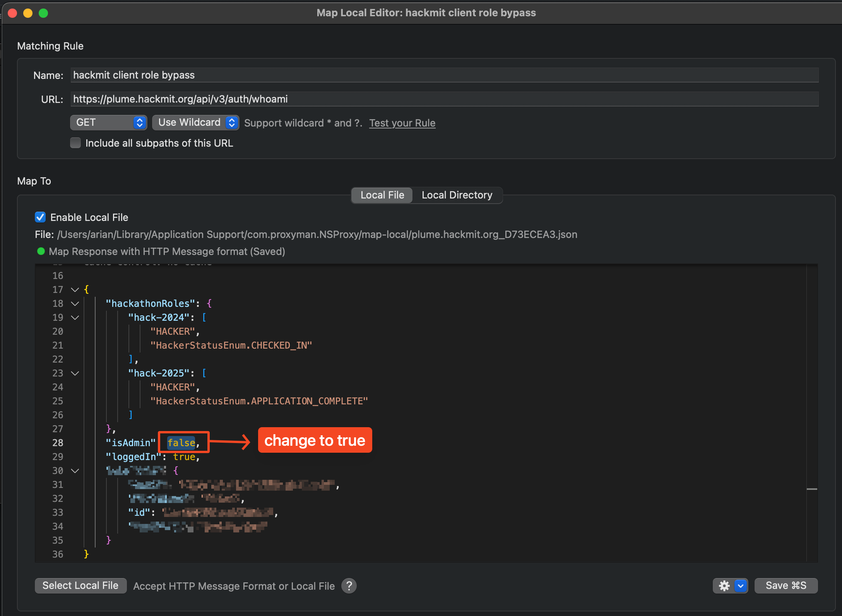This screenshot has height=616, width=842.
Task: Click the "Test your Rule" link
Action: (402, 123)
